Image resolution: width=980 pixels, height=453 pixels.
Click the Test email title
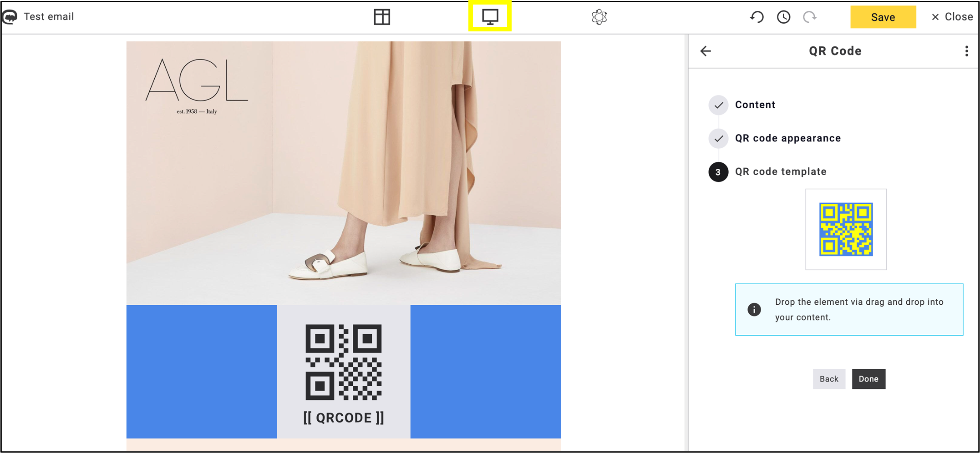(49, 17)
